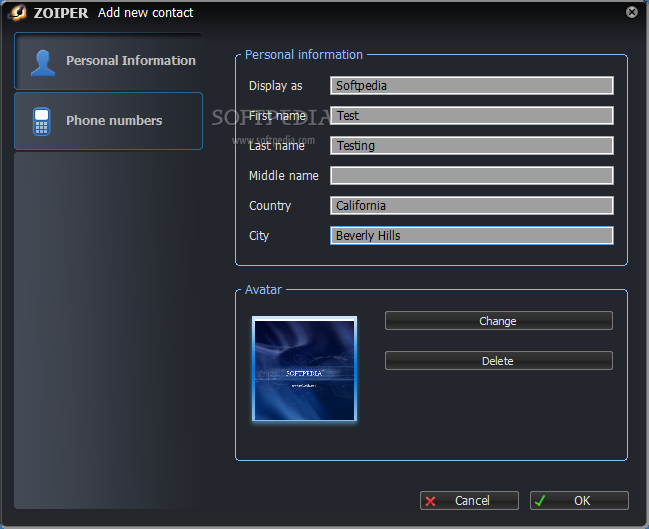Viewport: 649px width, 529px height.
Task: Click the Change avatar button
Action: pyautogui.click(x=499, y=321)
